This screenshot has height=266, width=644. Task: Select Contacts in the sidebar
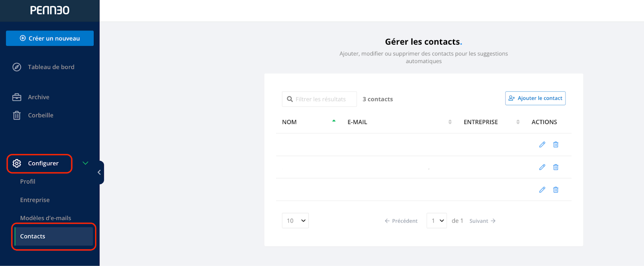tap(54, 236)
